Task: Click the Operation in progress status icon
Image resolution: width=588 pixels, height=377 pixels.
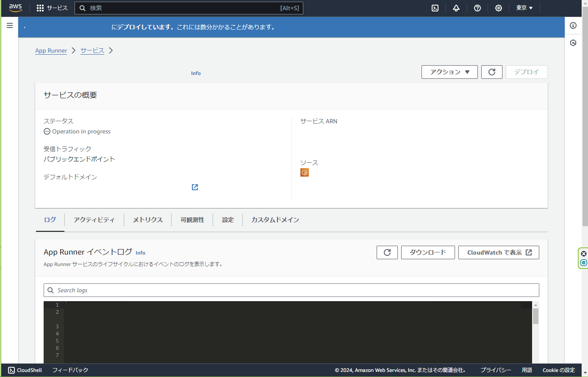Action: [x=47, y=131]
